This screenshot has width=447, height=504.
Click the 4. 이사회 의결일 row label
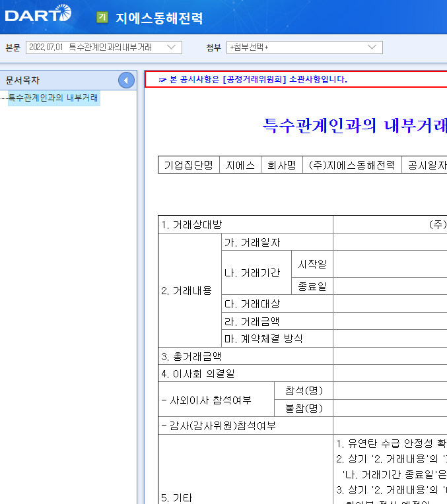click(246, 373)
